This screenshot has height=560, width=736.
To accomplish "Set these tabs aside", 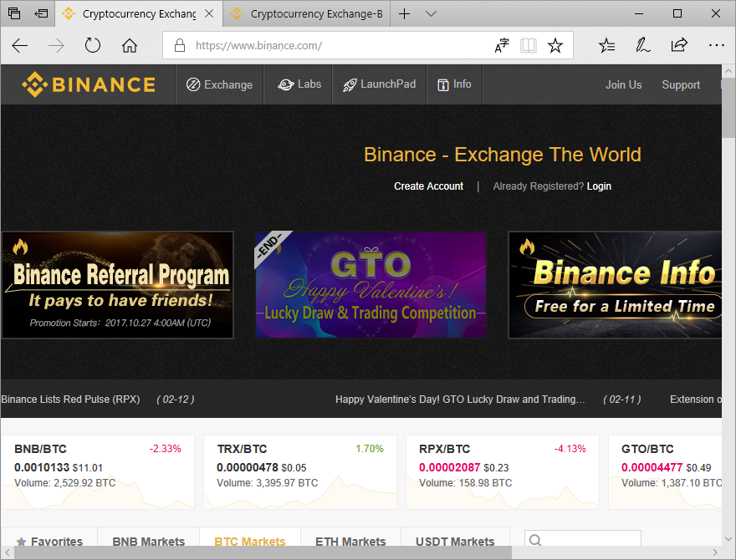I will (41, 13).
